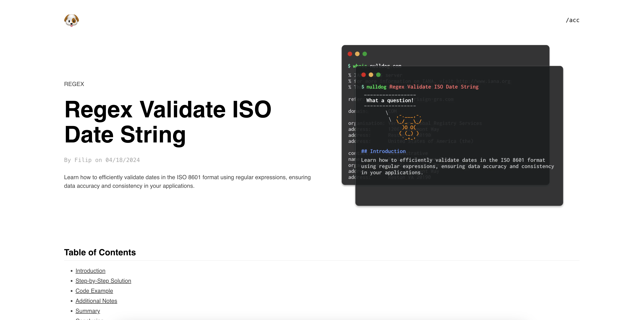Click the Table of Contents heading

pyautogui.click(x=100, y=252)
